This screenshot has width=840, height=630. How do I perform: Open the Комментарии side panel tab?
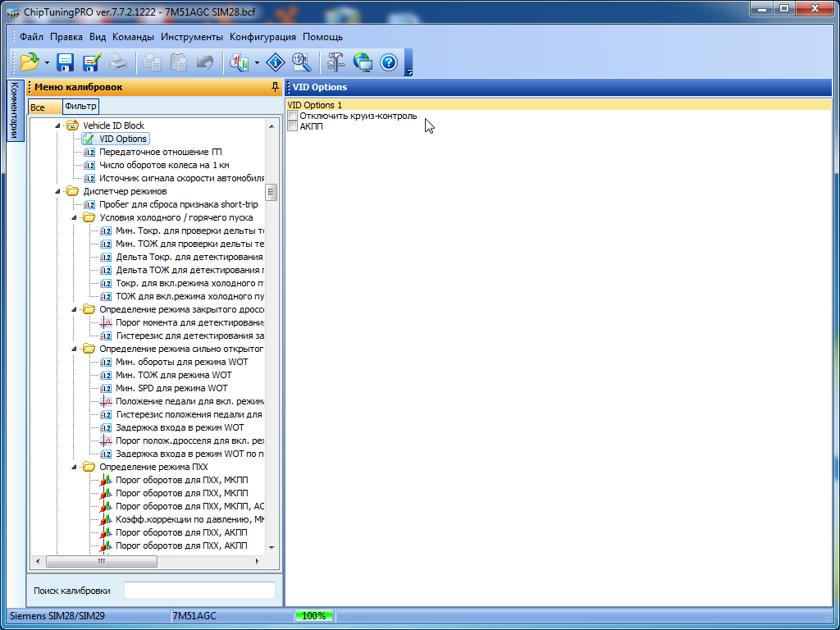[14, 111]
